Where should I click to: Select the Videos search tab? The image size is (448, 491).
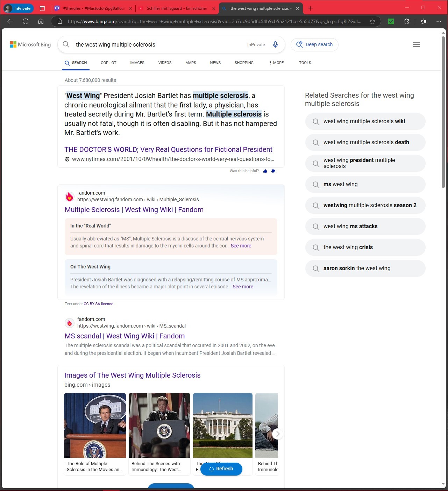coord(165,63)
